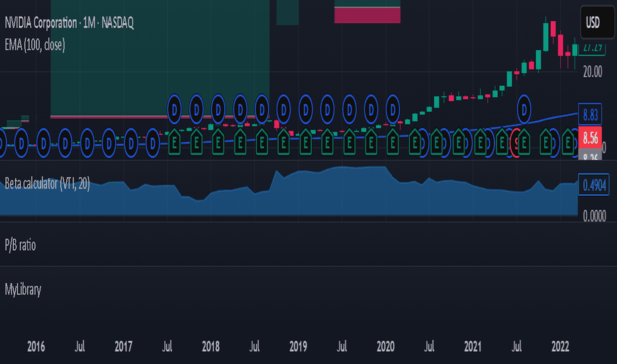
Task: Click the D dividend marker directly above the first E marker
Action: [x=174, y=109]
